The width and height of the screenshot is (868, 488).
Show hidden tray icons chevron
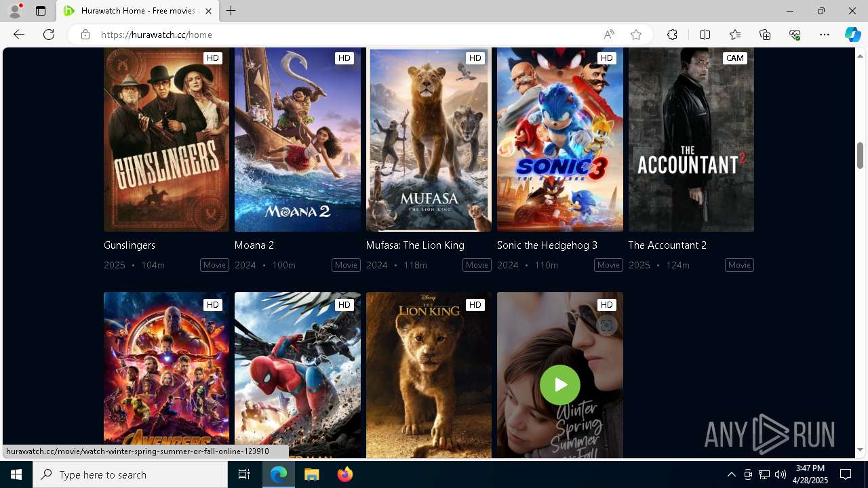[x=731, y=474]
